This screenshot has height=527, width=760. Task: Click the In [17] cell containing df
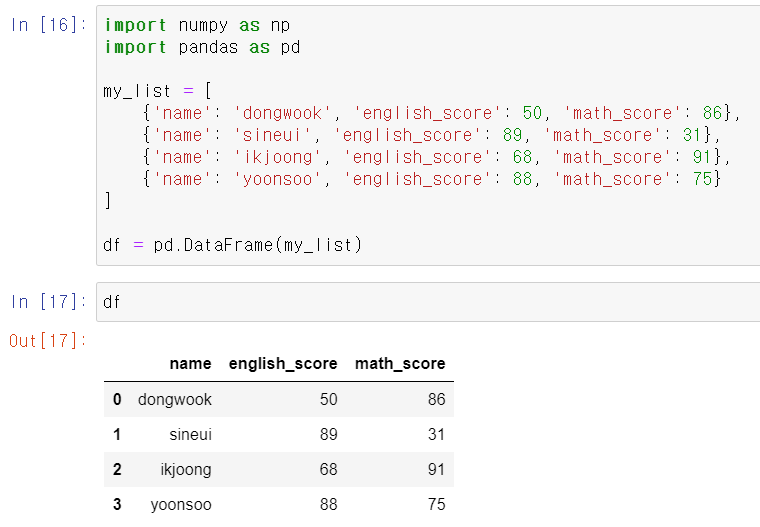point(428,302)
